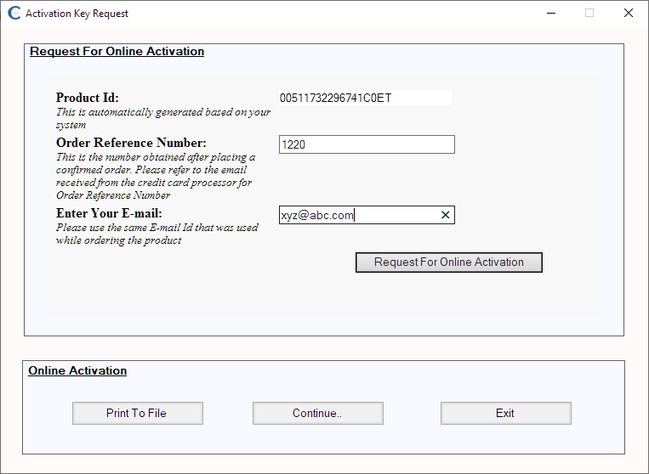Click the Exit button

point(506,413)
